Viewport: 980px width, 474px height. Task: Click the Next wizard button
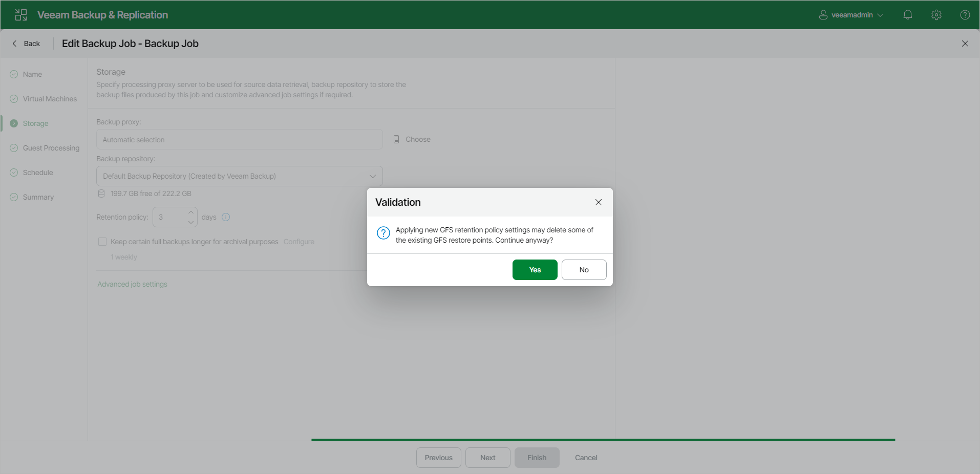click(488, 458)
